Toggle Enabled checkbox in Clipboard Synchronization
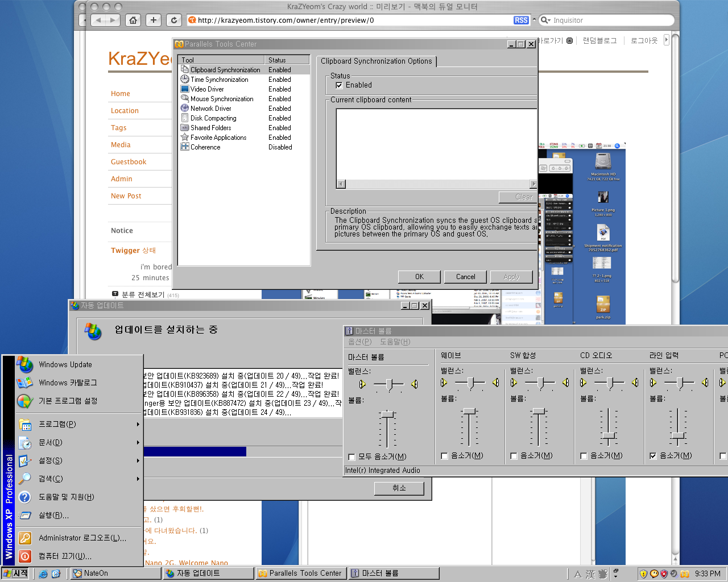 click(339, 85)
